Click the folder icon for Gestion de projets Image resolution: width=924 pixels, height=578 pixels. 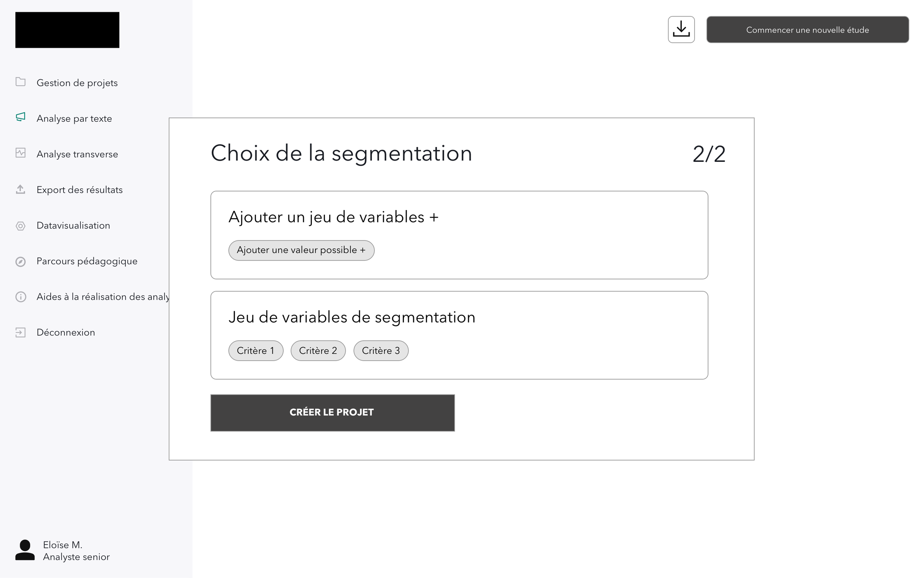(20, 82)
